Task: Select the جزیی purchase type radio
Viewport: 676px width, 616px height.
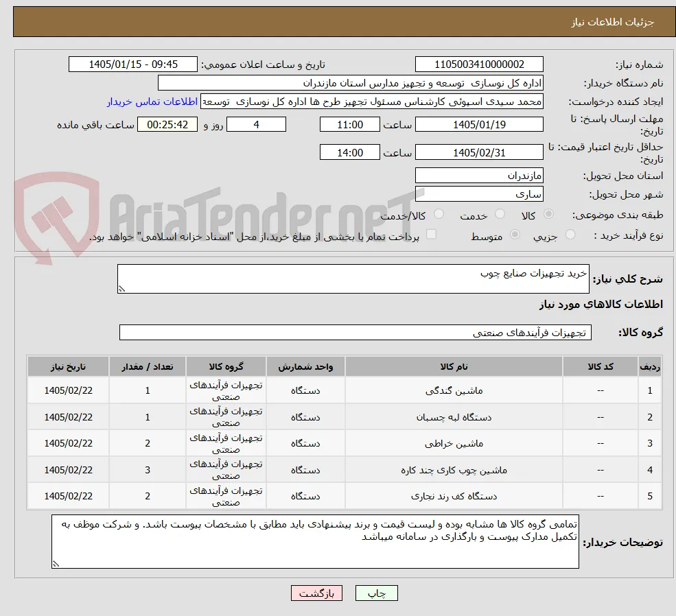Action: pos(570,235)
